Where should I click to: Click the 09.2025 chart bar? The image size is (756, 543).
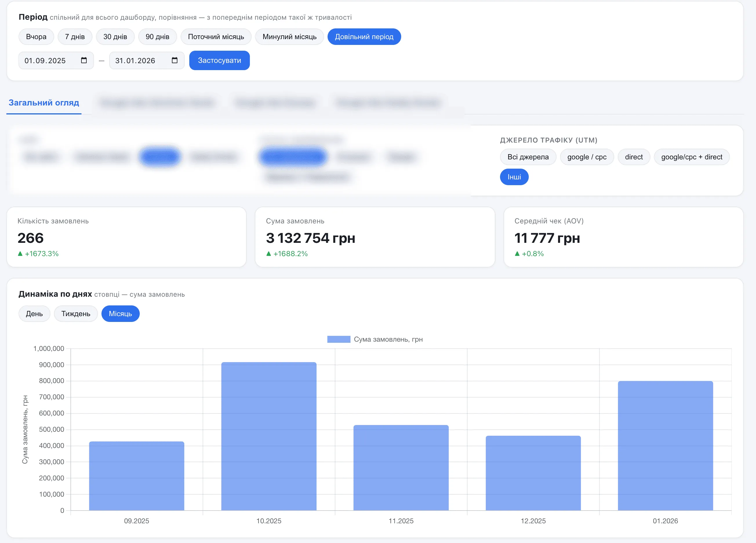[x=137, y=476]
